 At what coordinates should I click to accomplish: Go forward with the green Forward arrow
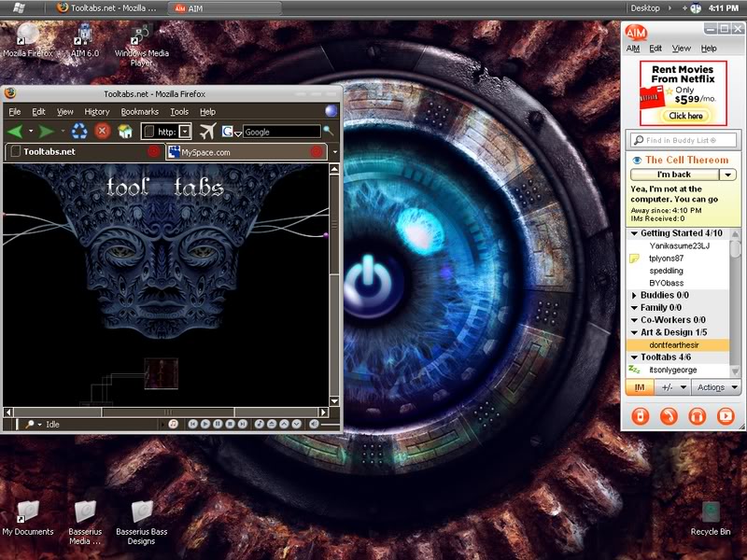pos(46,132)
